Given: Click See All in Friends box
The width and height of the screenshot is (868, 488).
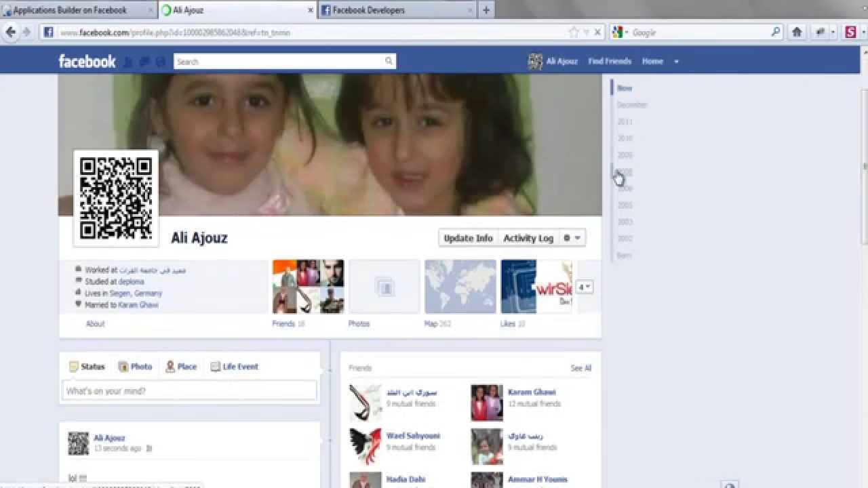Looking at the screenshot, I should tap(581, 368).
